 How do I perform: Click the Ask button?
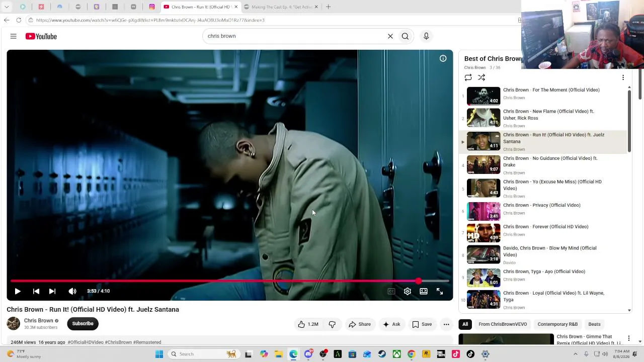coord(391,324)
